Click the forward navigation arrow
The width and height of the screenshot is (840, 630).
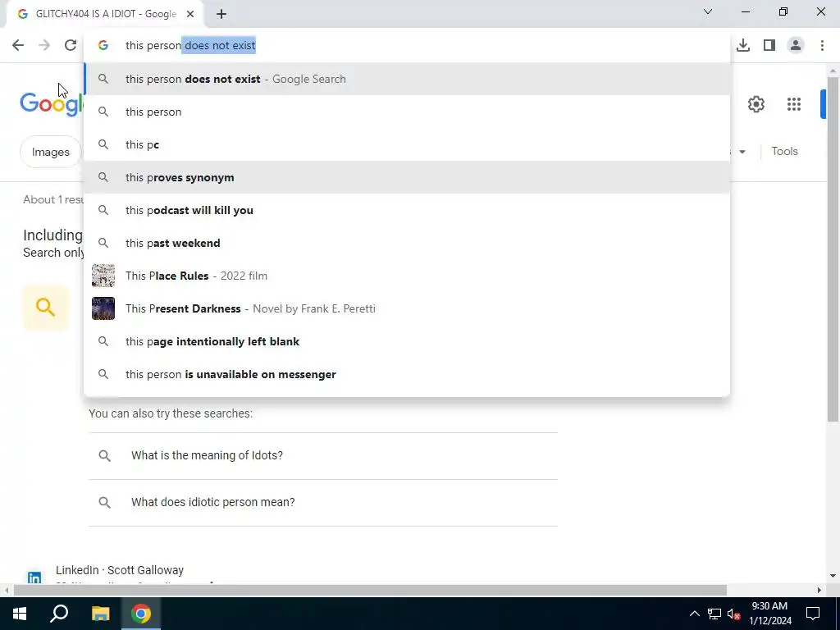pos(44,45)
